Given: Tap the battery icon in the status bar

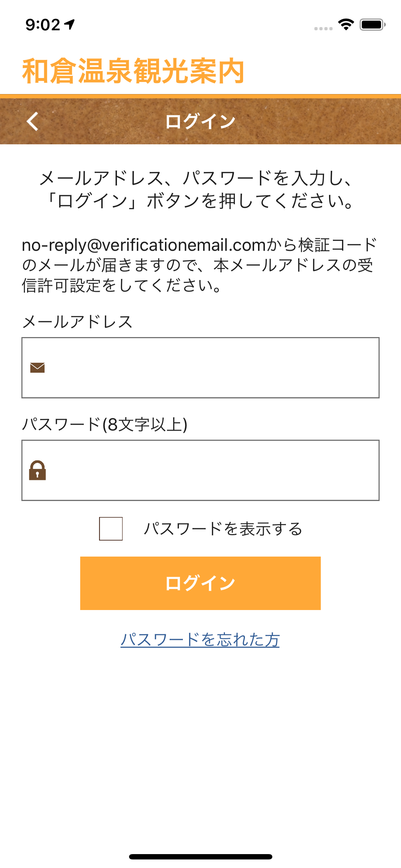Looking at the screenshot, I should (x=372, y=25).
